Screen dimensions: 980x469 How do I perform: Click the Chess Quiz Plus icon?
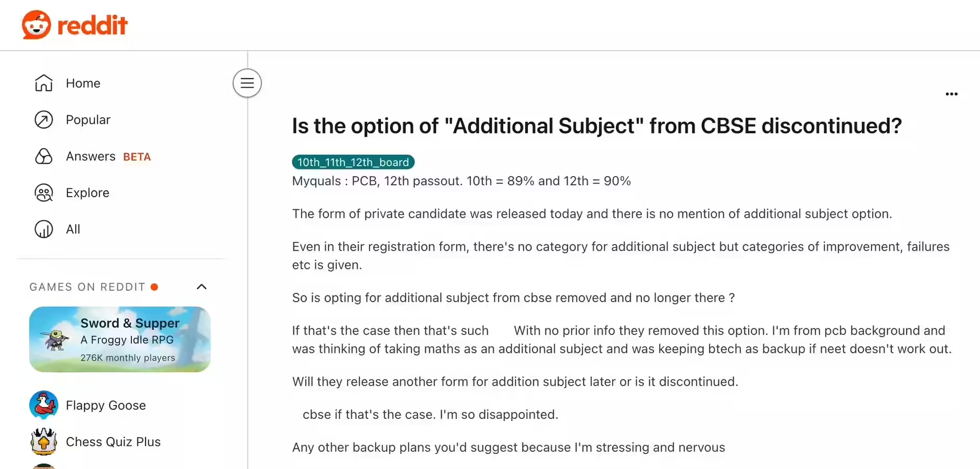coord(44,441)
